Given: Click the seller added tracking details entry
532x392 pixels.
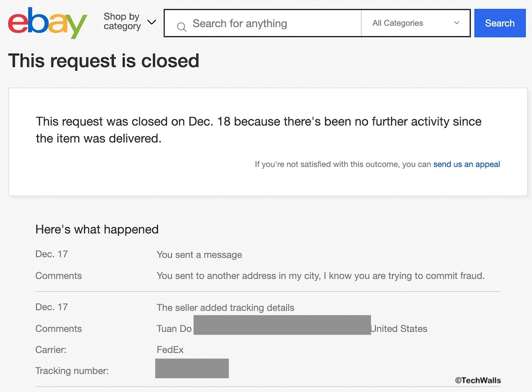Looking at the screenshot, I should tap(225, 307).
